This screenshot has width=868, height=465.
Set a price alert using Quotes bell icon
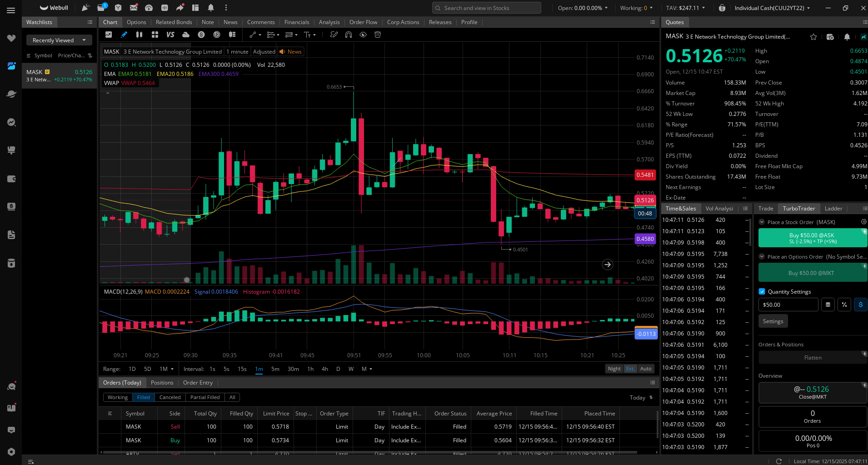[x=847, y=37]
